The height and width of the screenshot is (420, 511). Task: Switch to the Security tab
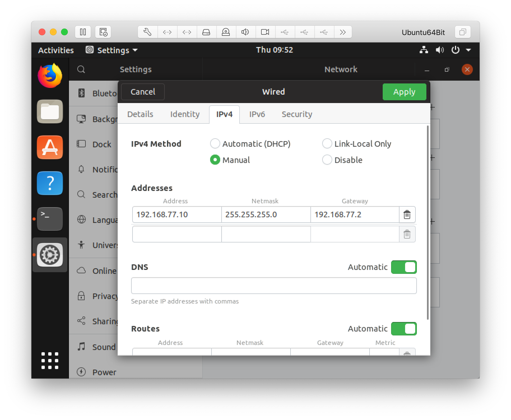(297, 114)
